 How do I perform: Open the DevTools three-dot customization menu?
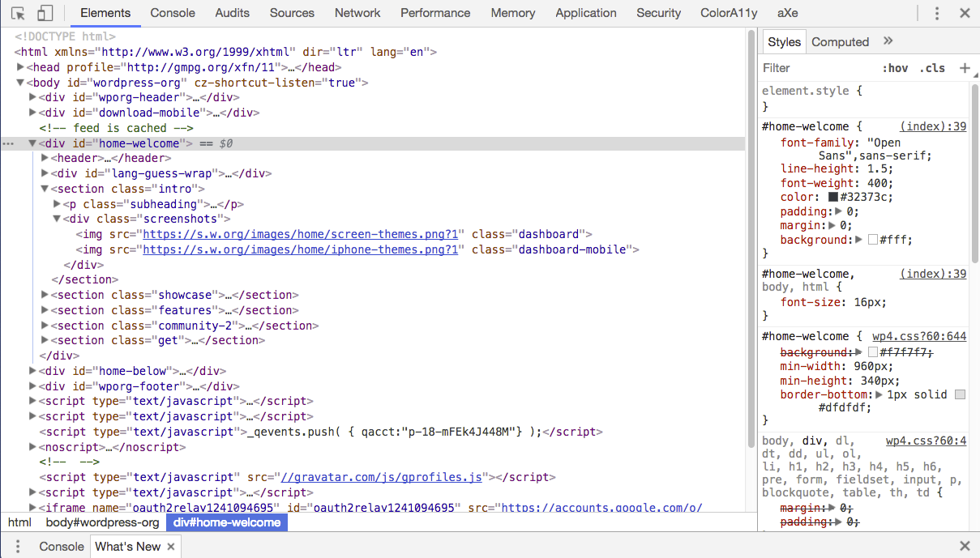click(x=936, y=13)
